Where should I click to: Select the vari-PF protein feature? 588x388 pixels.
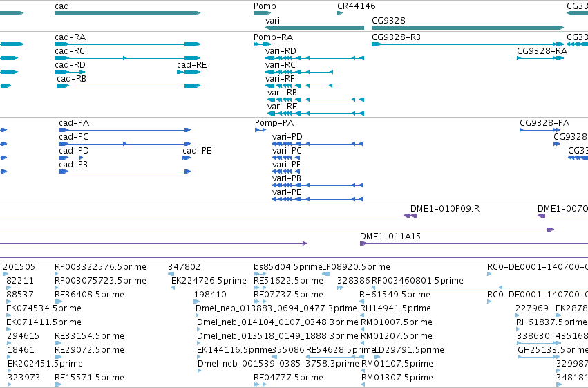pos(286,172)
